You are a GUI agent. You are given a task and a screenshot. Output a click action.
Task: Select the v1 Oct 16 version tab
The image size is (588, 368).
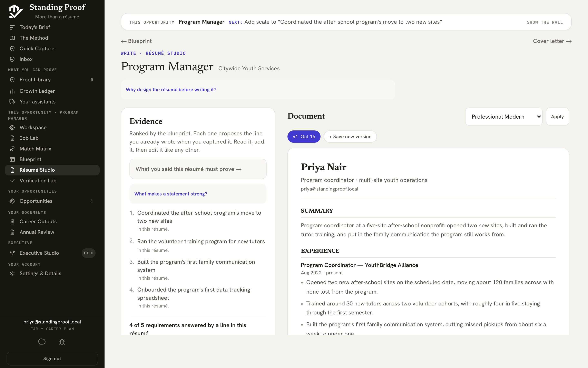[x=304, y=137]
